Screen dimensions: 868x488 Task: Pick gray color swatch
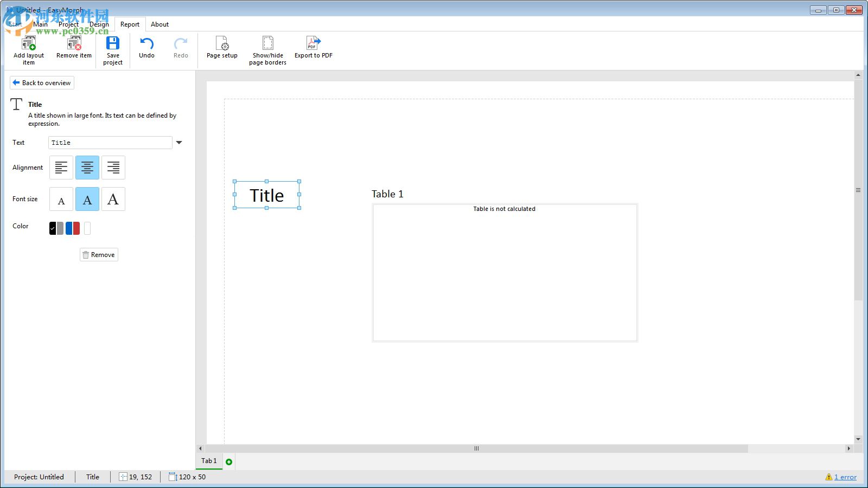60,228
